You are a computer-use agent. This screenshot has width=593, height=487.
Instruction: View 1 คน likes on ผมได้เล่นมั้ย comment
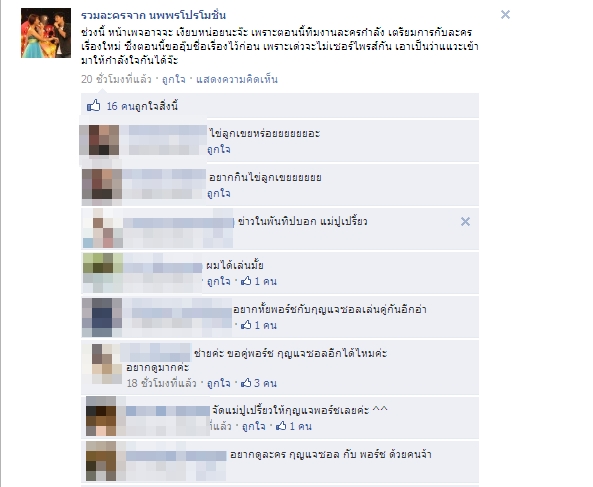pos(259,281)
